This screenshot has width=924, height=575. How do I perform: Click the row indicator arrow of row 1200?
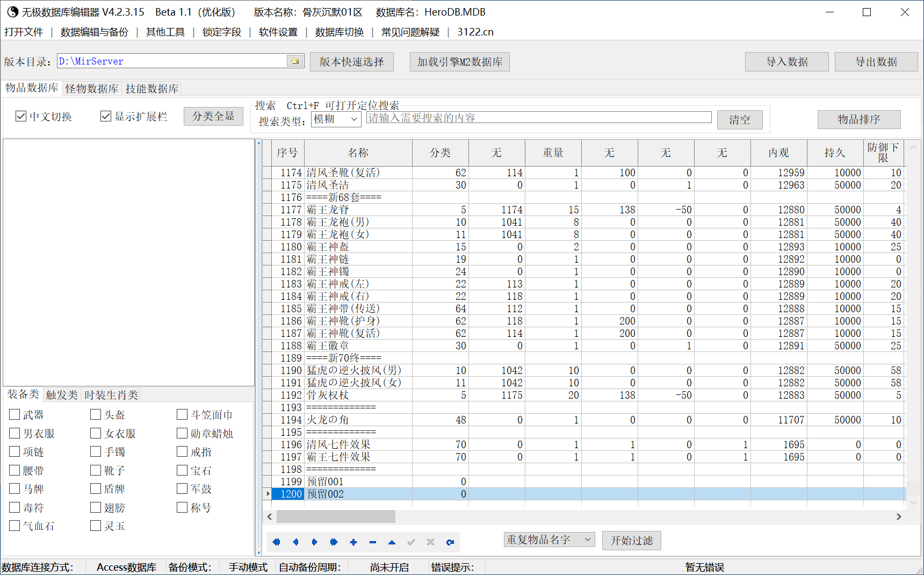268,494
